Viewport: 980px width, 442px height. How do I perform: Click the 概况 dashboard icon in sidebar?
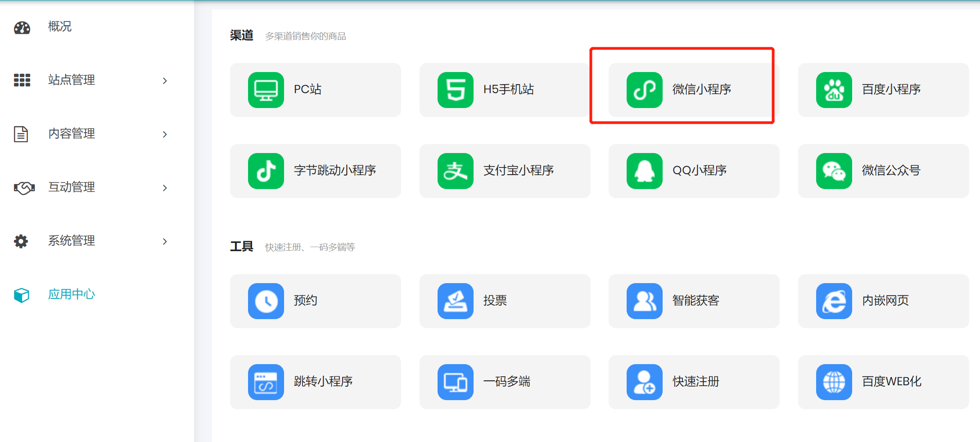22,27
